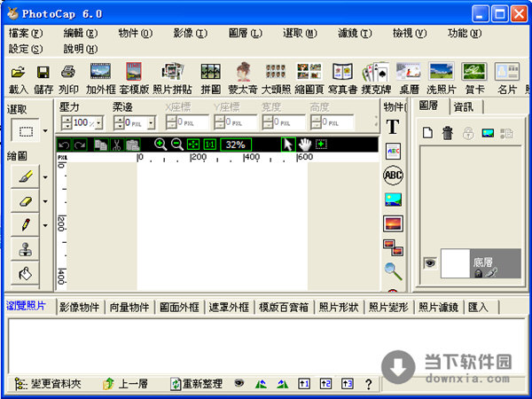532x399 pixels.
Task: Switch to the 模版百寶箱 tab
Action: [284, 307]
